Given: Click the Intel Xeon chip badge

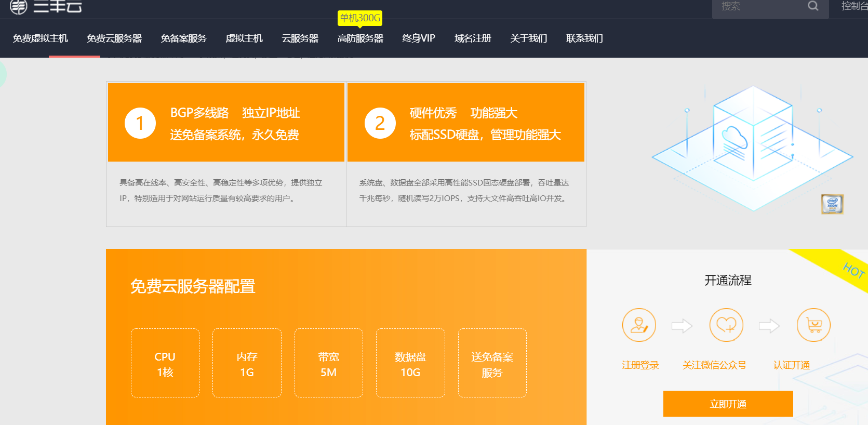Looking at the screenshot, I should 832,204.
